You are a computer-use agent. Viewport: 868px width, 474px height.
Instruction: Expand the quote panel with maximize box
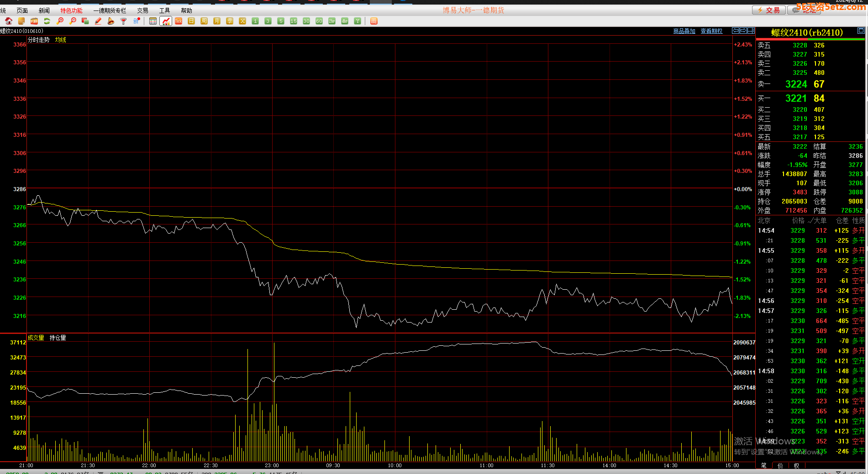[x=861, y=31]
